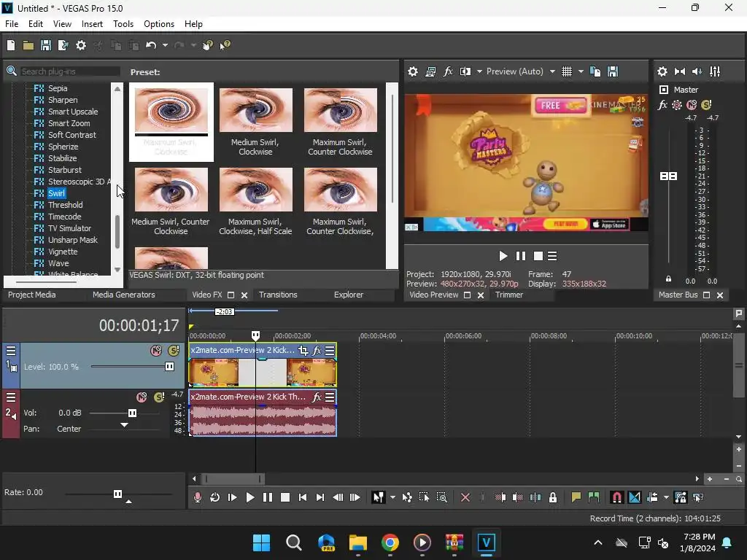The height and width of the screenshot is (560, 747).
Task: Open a project via folder icon
Action: pos(28,45)
